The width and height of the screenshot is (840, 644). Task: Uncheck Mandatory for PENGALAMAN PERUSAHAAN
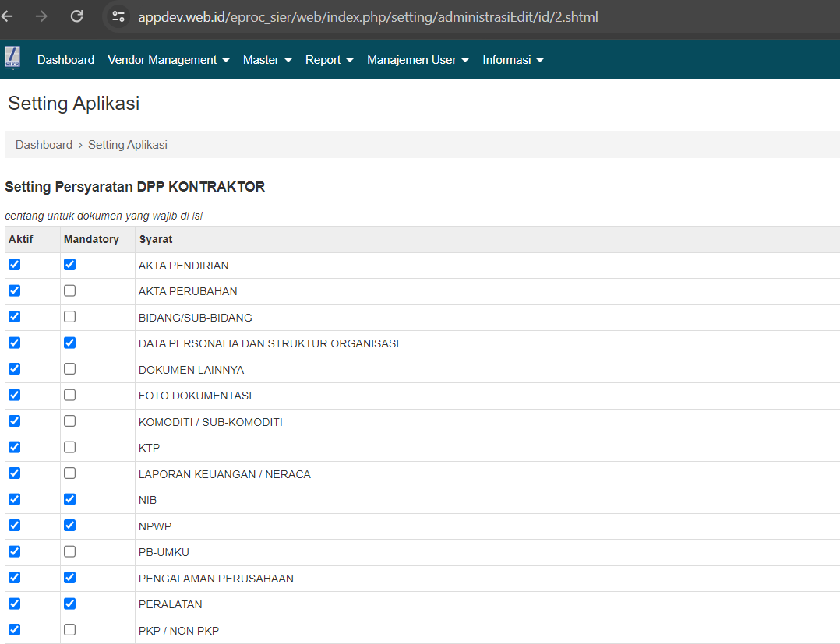[x=70, y=578]
